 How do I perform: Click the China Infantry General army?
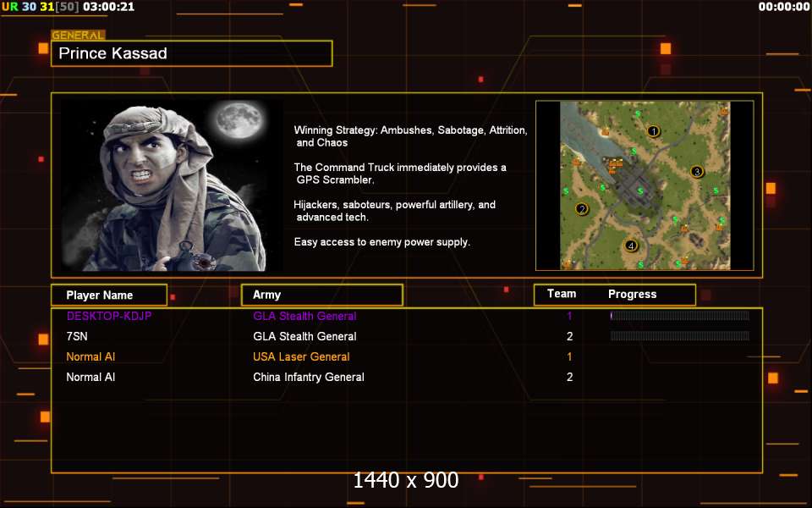[x=309, y=377]
